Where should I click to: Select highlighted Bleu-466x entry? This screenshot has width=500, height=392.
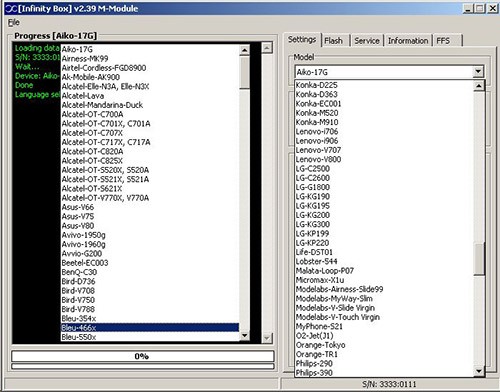[x=150, y=328]
